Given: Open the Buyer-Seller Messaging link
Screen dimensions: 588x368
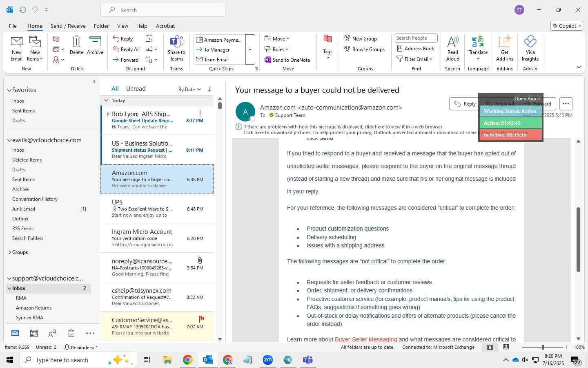Looking at the screenshot, I should coord(366,339).
